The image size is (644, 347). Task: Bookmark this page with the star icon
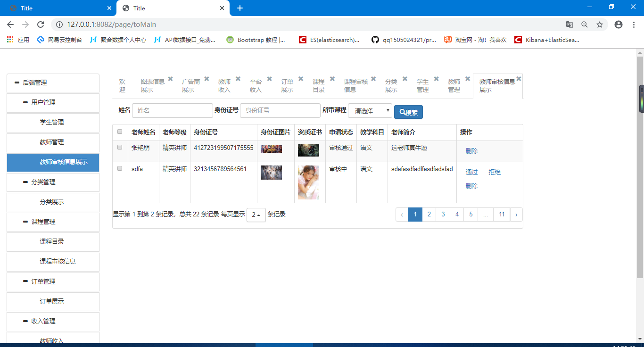600,25
